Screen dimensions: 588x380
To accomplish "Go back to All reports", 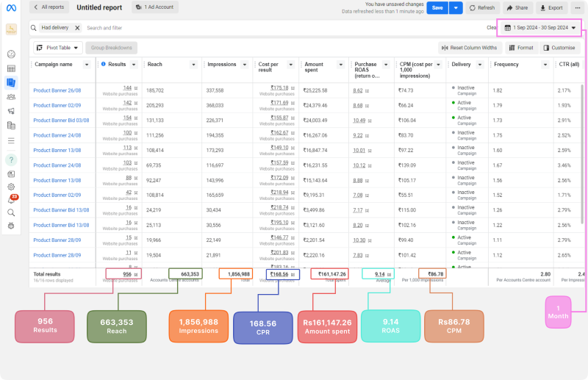I will pos(49,7).
